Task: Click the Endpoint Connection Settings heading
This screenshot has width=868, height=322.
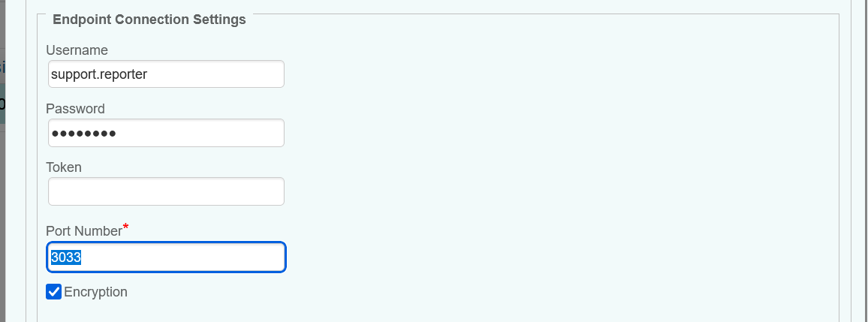Action: pos(149,20)
